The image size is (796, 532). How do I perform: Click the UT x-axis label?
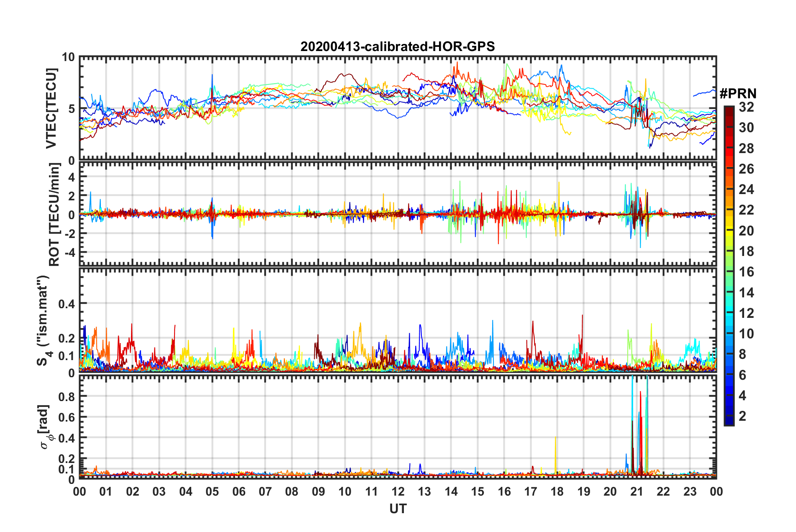tap(398, 509)
